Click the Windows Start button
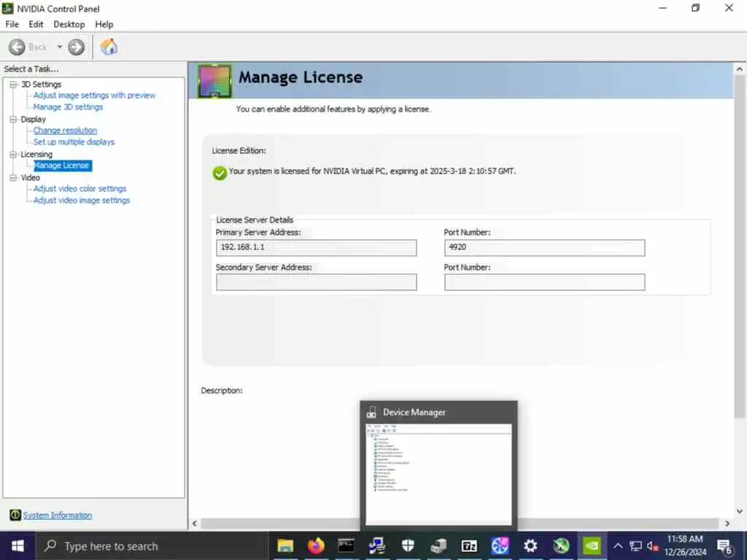747x560 pixels. (x=18, y=546)
